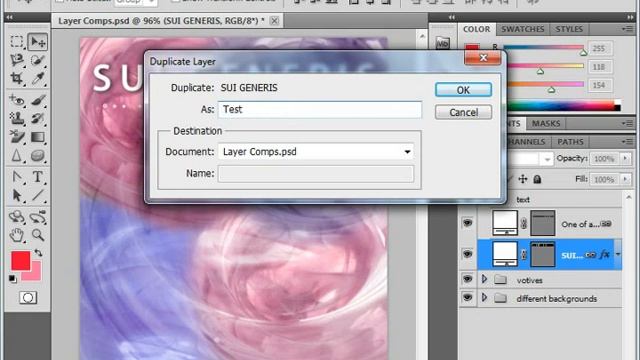Image resolution: width=640 pixels, height=360 pixels.
Task: Select the Quick Selection tool
Action: [38, 60]
